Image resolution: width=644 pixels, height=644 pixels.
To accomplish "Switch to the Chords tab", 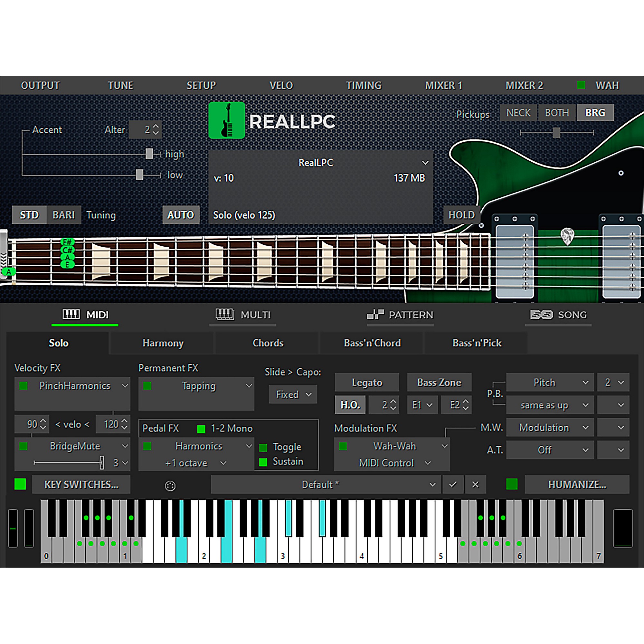I will (x=268, y=343).
